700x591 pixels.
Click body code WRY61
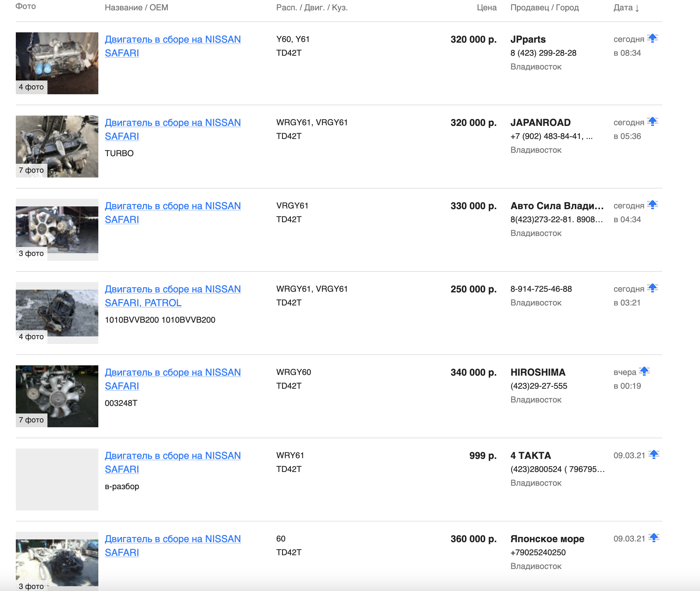pyautogui.click(x=290, y=455)
